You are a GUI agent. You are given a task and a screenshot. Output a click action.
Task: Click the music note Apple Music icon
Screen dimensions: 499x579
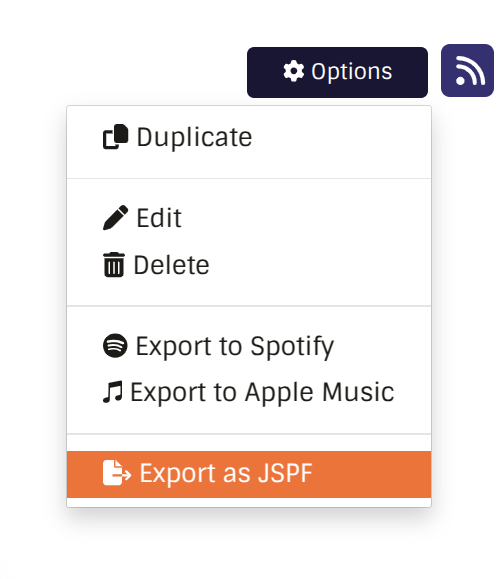click(113, 392)
